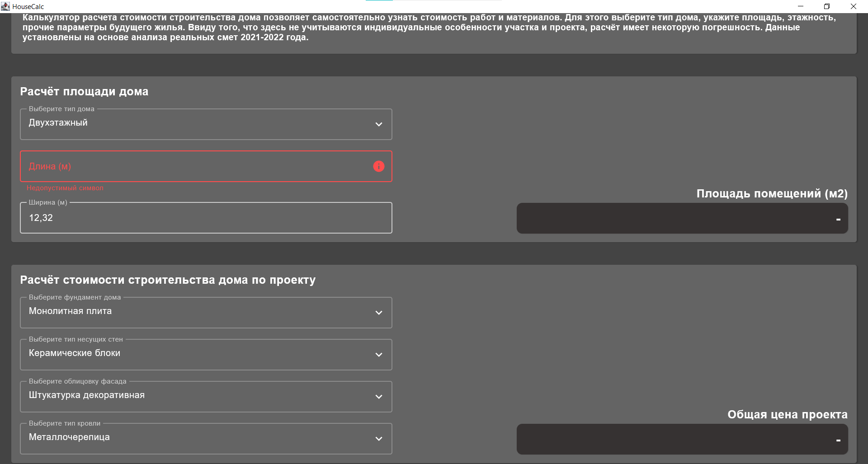Click the chevron of house type selector

379,124
